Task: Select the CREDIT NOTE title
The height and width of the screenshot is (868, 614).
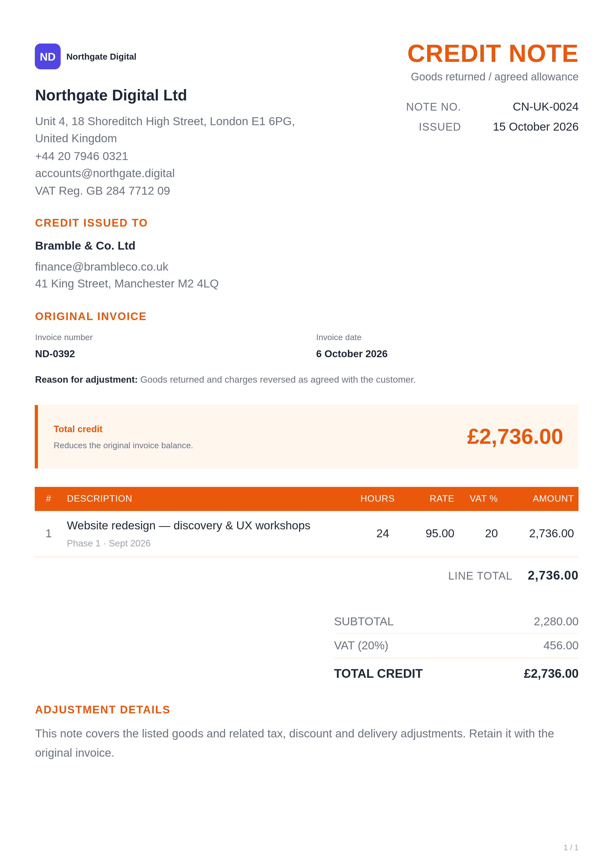Action: point(492,54)
